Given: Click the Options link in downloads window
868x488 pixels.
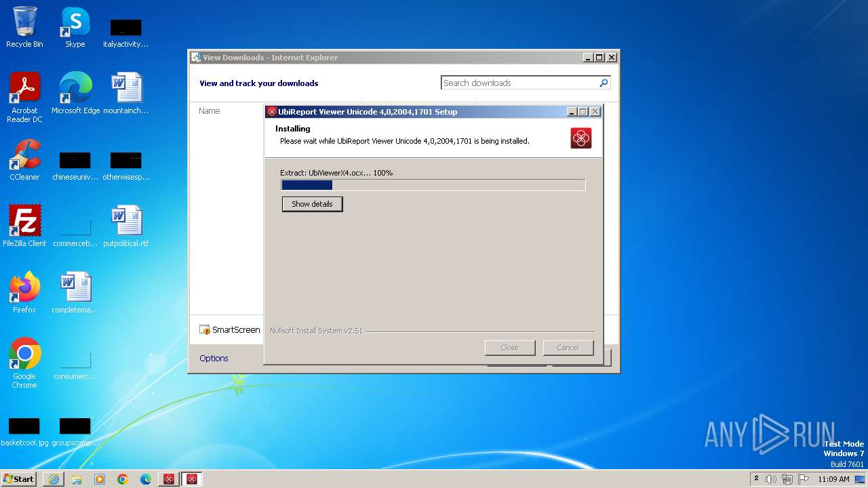Looking at the screenshot, I should 214,358.
